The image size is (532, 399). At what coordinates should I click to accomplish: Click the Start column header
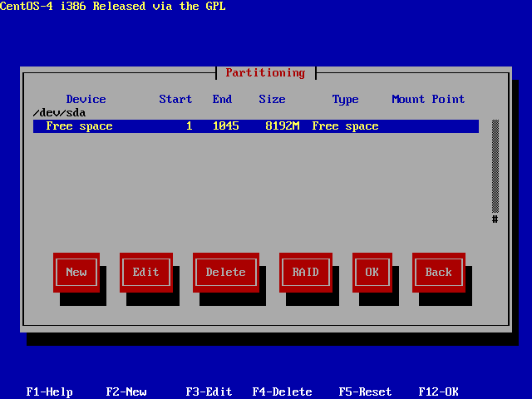point(175,99)
